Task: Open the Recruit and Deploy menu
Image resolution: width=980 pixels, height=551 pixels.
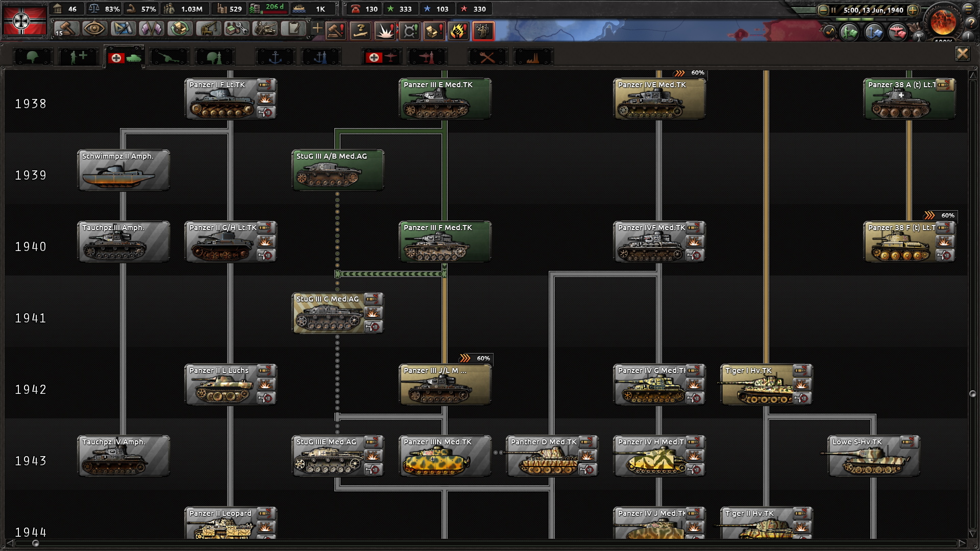Action: point(265,29)
